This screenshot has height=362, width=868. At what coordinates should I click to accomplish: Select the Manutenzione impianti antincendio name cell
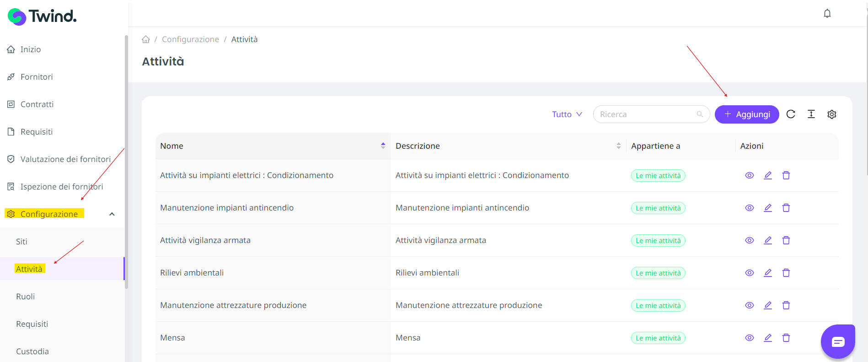click(273, 208)
